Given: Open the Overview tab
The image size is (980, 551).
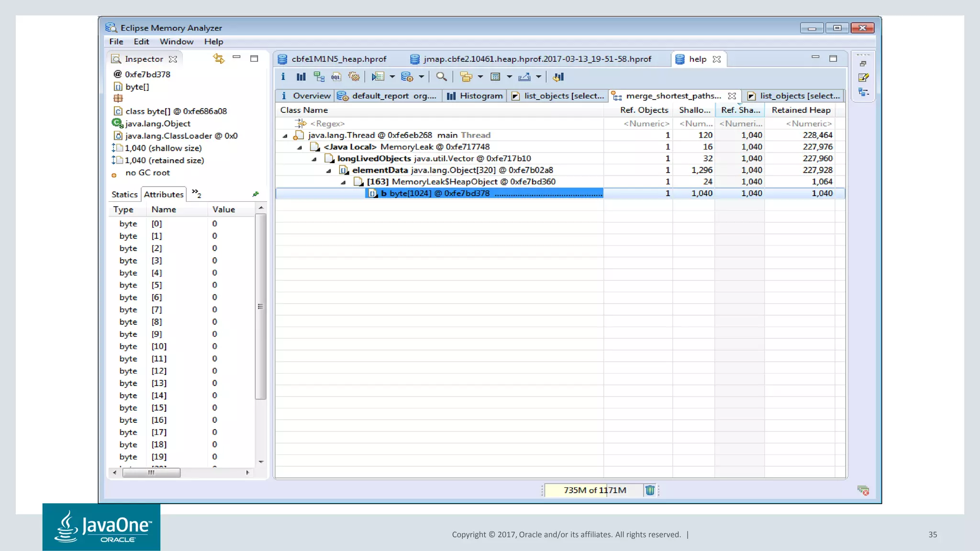Looking at the screenshot, I should click(306, 96).
